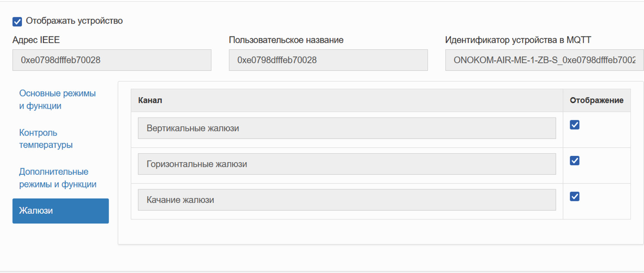The width and height of the screenshot is (644, 273).
Task: Click the active "Жалюзи" tab
Action: [x=61, y=211]
